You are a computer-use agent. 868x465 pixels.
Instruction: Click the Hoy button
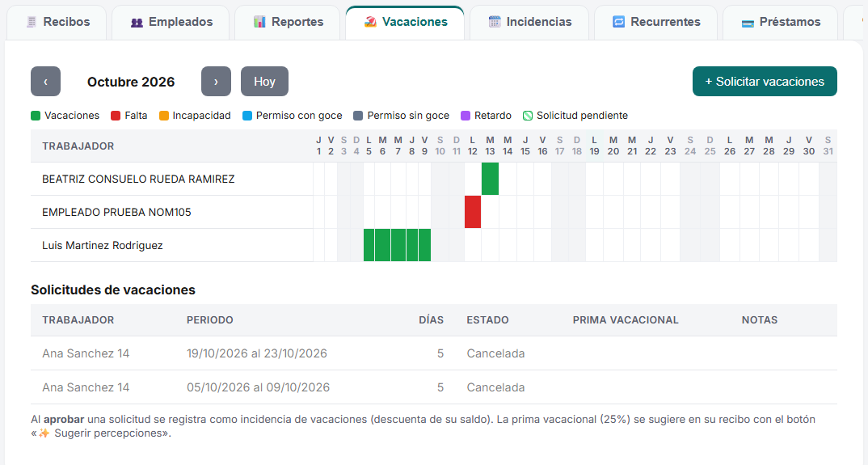(264, 82)
